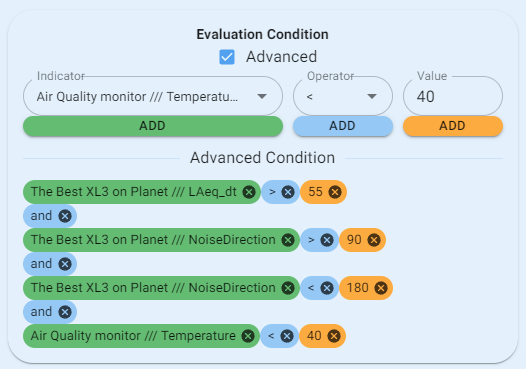Image resolution: width=526 pixels, height=369 pixels.
Task: Delete the 55 value chip
Action: point(335,192)
